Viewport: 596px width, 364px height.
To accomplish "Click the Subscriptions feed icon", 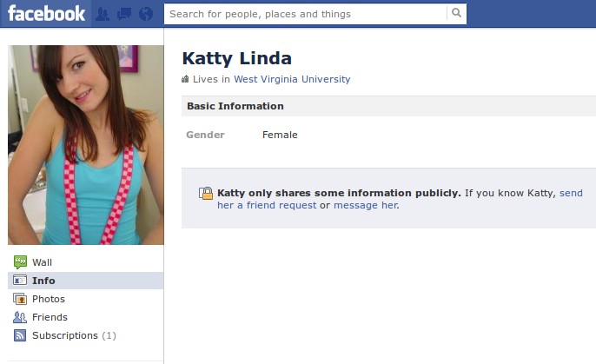I will tap(20, 335).
